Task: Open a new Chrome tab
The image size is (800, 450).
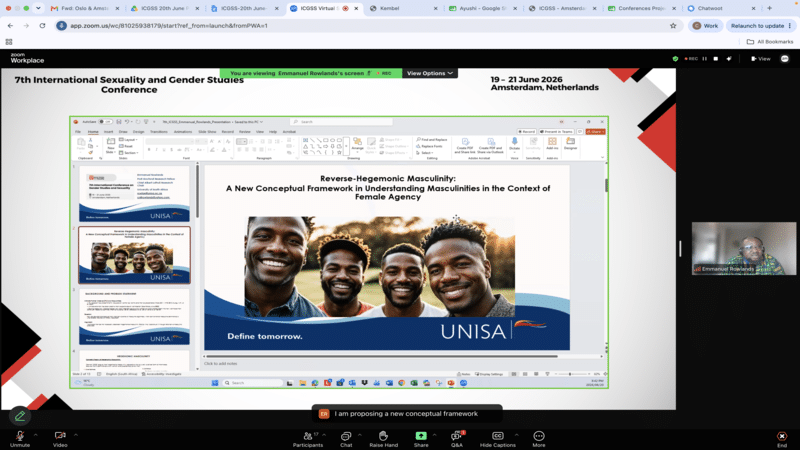Action: click(769, 8)
